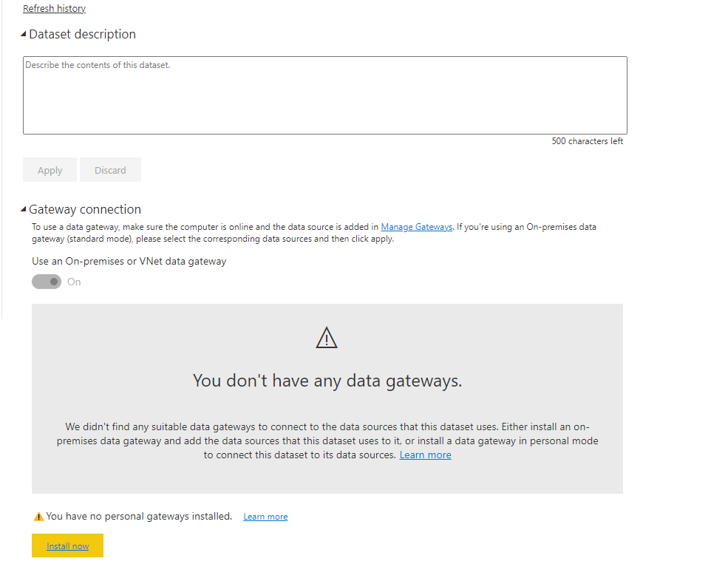The height and width of the screenshot is (561, 728).
Task: Click the Discard button
Action: coord(110,170)
